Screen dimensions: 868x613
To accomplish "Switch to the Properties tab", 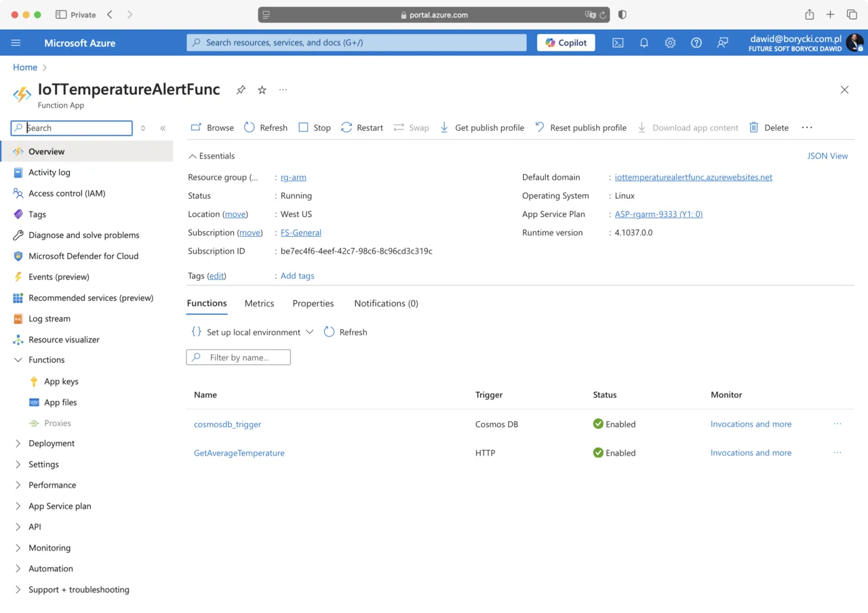I will 313,303.
